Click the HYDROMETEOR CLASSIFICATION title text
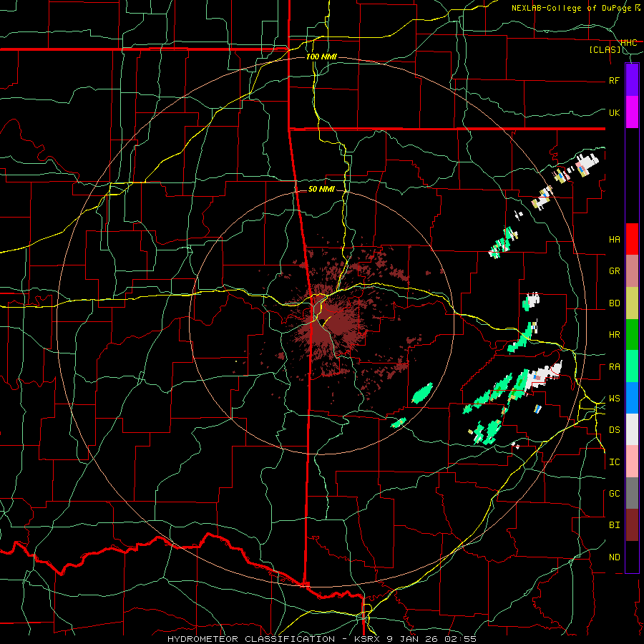 pyautogui.click(x=251, y=639)
